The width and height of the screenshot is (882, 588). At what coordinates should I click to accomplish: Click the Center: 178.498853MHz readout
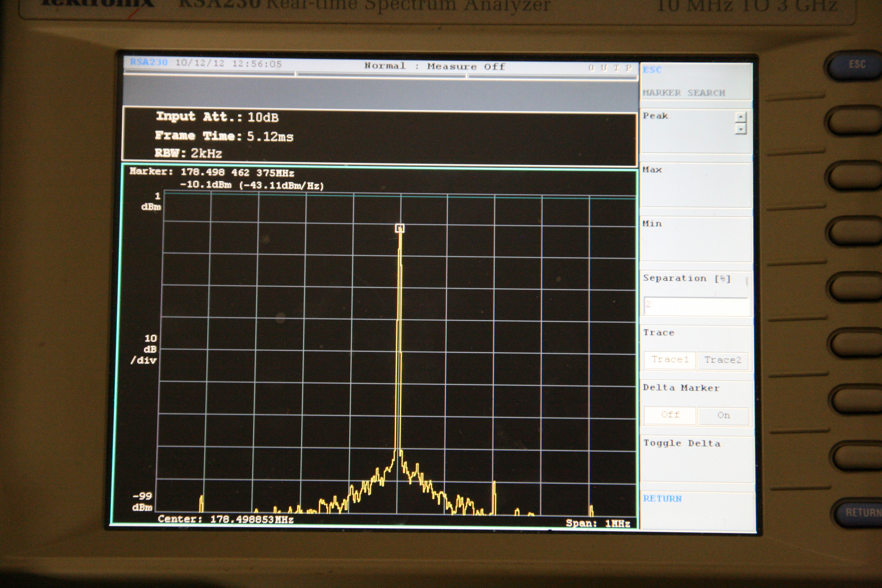coord(225,519)
